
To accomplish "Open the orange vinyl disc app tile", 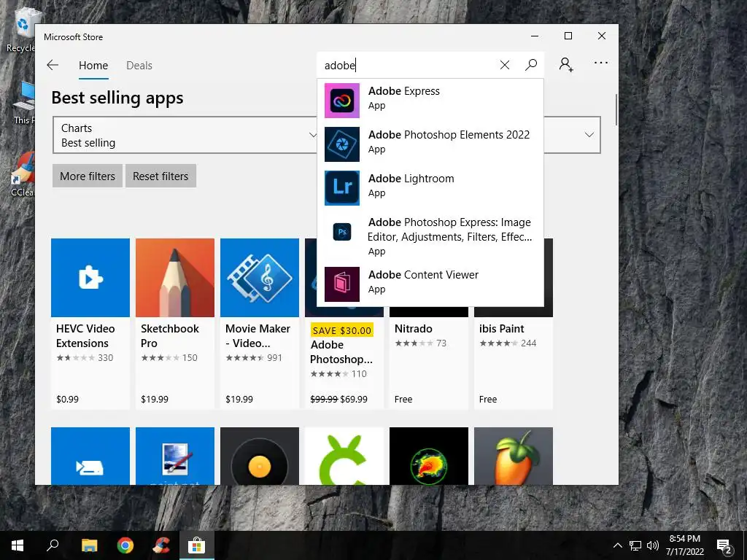I will [260, 456].
